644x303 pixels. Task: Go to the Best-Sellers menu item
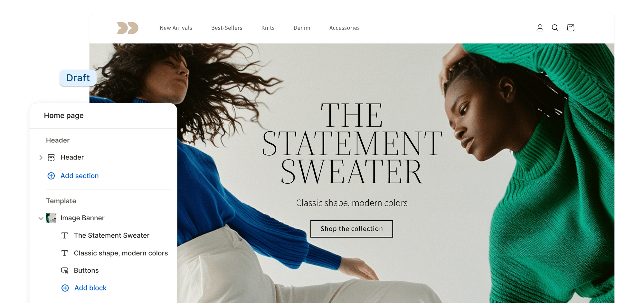[227, 28]
